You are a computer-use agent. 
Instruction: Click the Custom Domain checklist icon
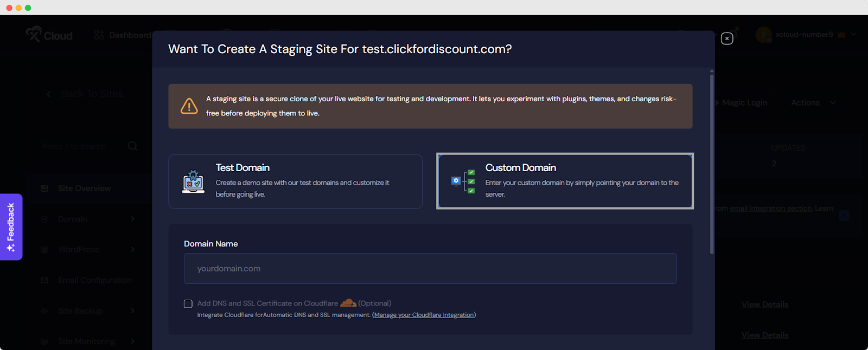[463, 182]
